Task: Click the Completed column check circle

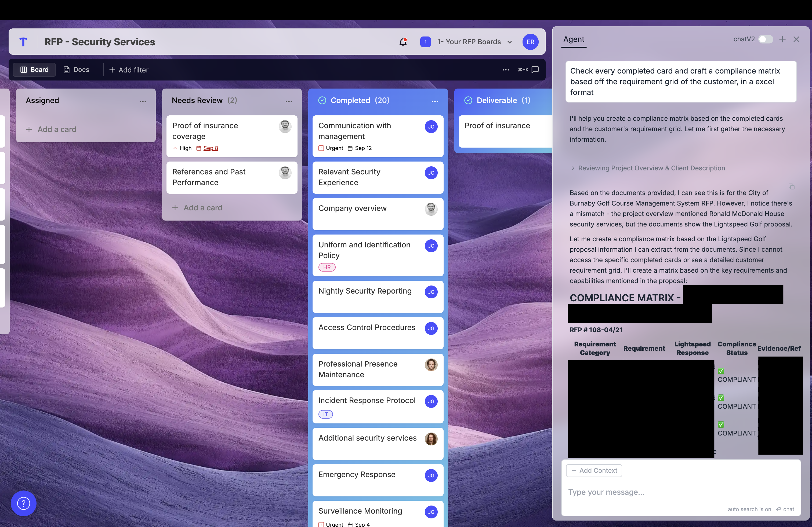Action: (322, 100)
